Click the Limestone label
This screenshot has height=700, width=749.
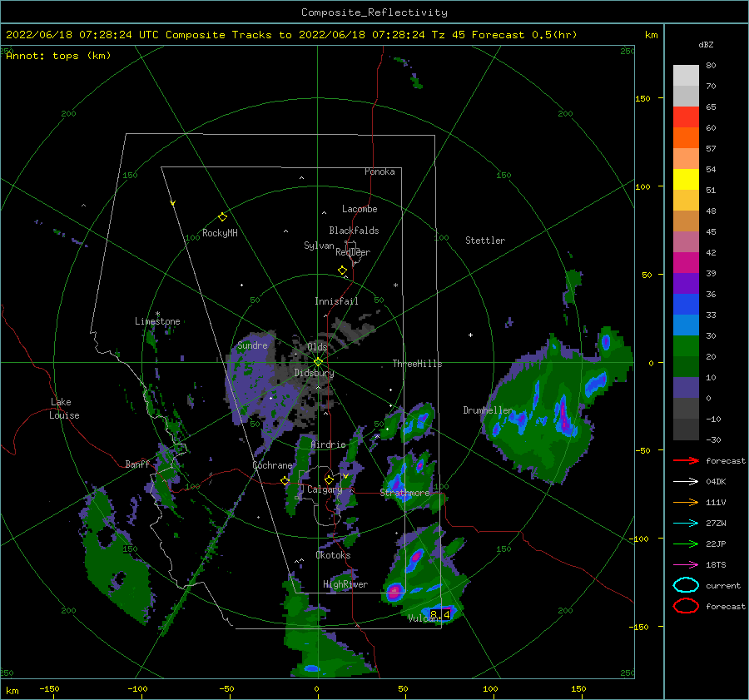click(x=157, y=321)
